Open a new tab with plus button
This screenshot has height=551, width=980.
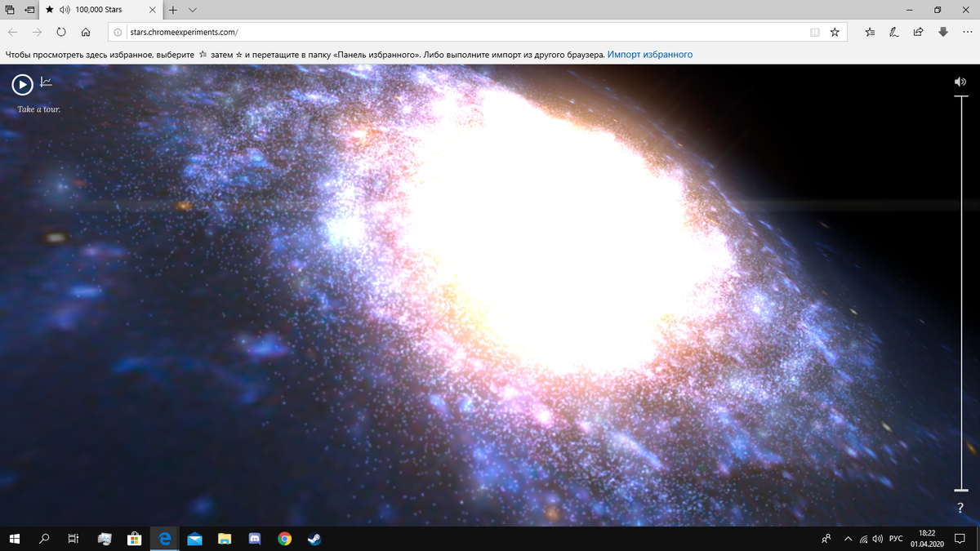[173, 10]
